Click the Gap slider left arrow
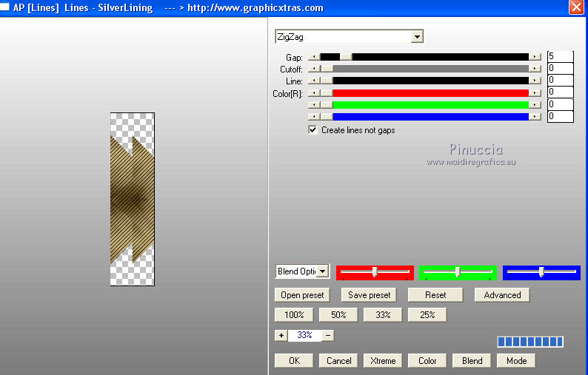The image size is (588, 375). 314,57
